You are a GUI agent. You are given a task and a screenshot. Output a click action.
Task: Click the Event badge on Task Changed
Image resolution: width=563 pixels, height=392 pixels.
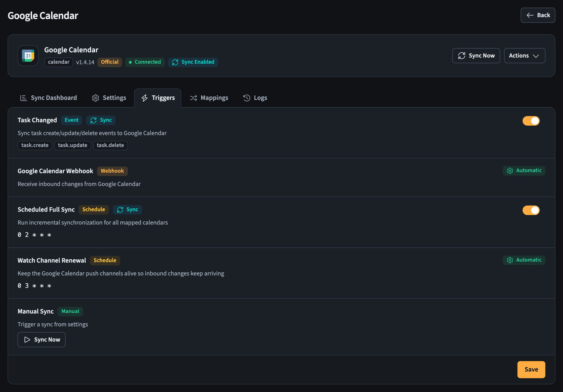click(71, 120)
